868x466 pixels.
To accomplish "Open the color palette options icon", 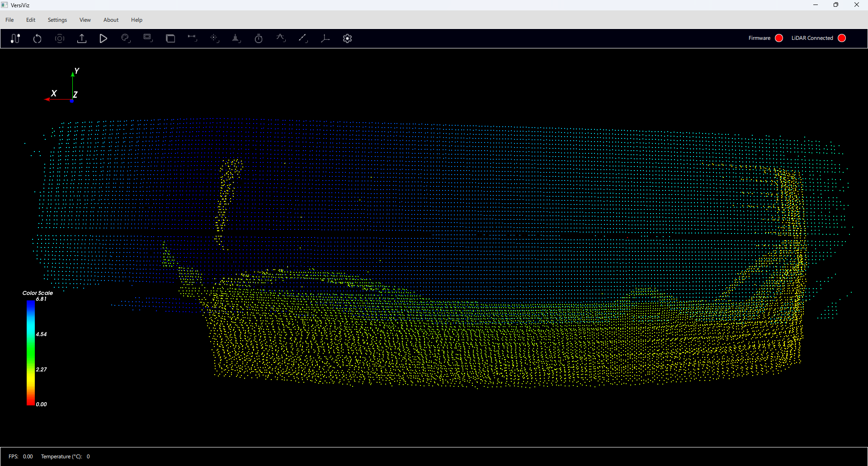I will click(x=126, y=38).
